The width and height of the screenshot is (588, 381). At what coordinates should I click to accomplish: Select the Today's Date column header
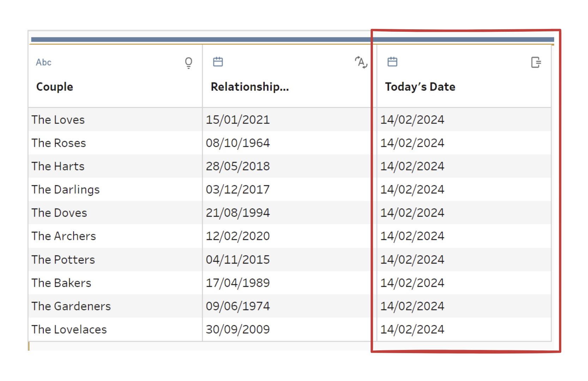[420, 87]
